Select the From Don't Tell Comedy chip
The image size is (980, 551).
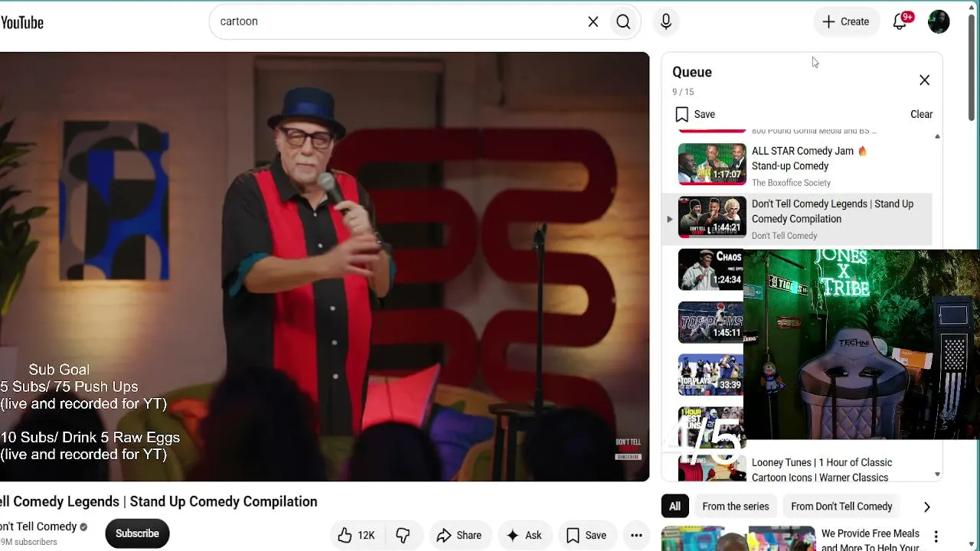tap(841, 507)
